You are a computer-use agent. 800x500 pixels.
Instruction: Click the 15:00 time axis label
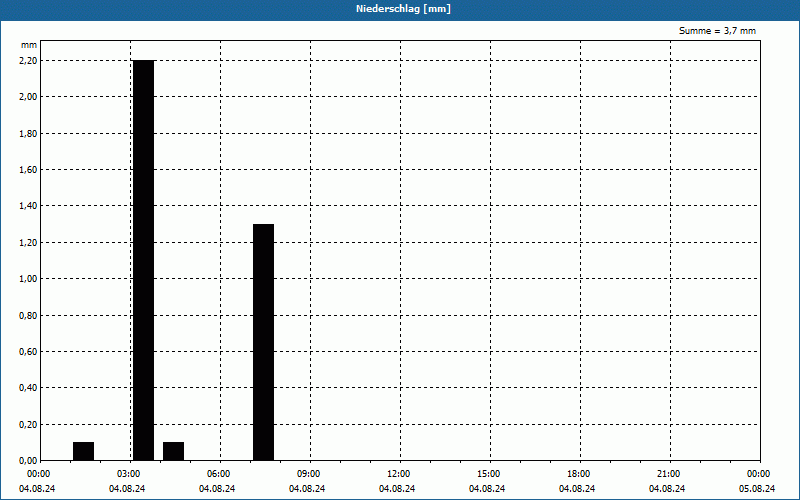490,474
